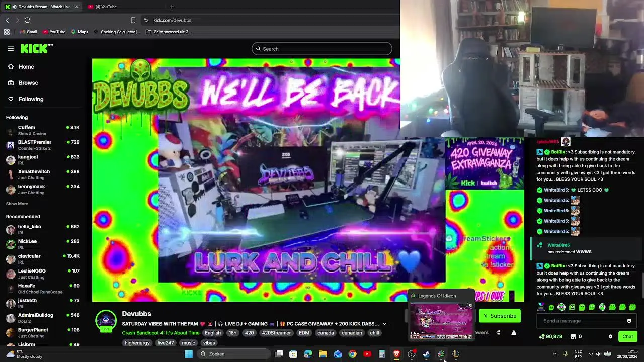Image resolution: width=644 pixels, height=362 pixels.
Task: Open the Crash Bandicoot 4 category link
Action: (x=160, y=333)
